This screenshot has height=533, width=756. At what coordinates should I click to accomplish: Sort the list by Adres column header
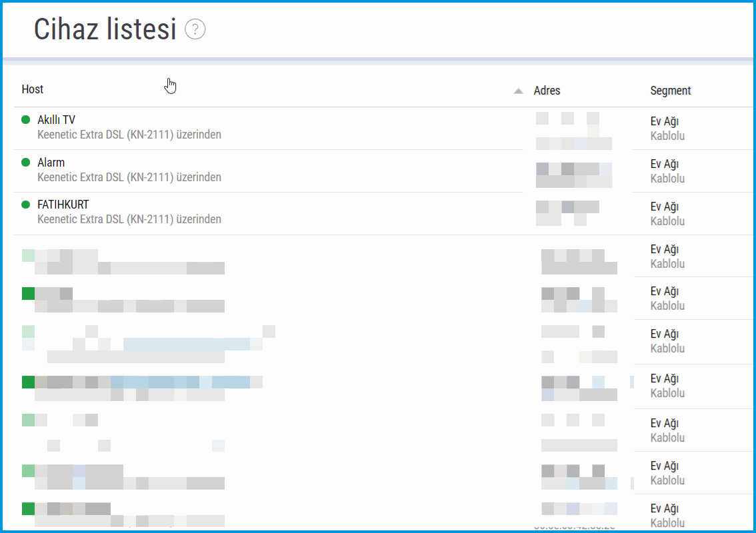(547, 91)
